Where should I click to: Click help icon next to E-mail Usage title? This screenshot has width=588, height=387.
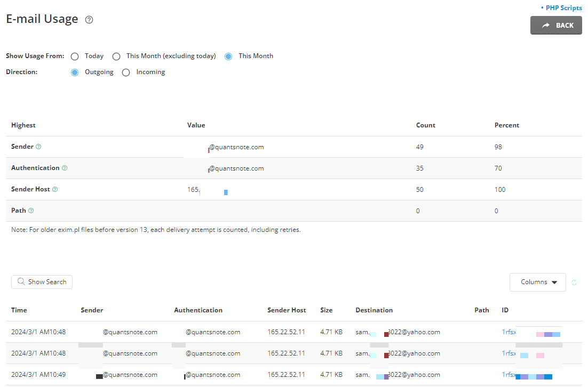click(x=89, y=20)
